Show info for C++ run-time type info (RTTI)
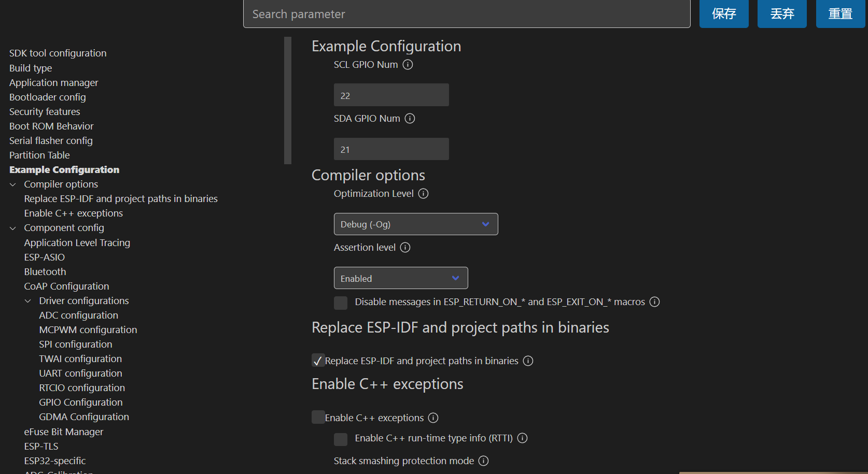This screenshot has width=868, height=474. (x=523, y=438)
